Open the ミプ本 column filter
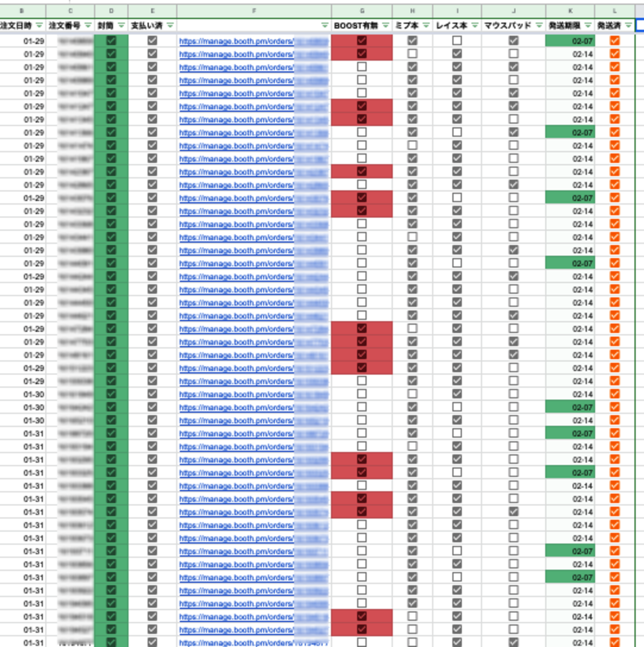Viewport: 644px width, 647px height. (x=426, y=25)
